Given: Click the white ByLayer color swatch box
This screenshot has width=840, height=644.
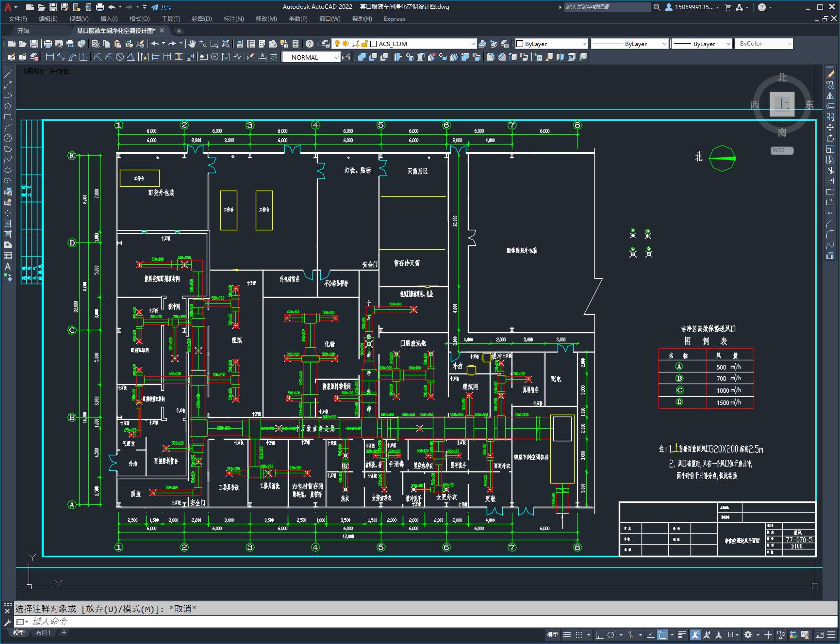Looking at the screenshot, I should [520, 44].
